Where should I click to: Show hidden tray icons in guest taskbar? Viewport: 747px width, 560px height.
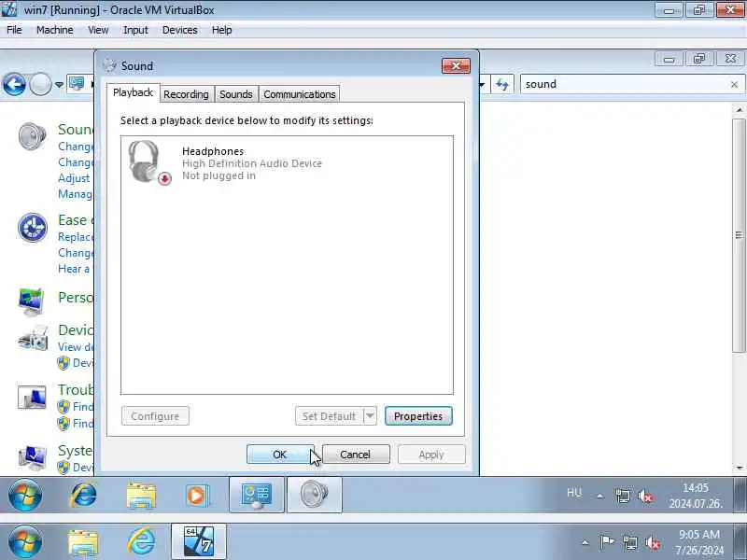coord(600,496)
